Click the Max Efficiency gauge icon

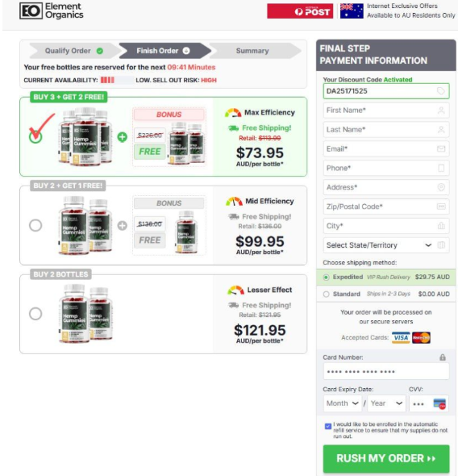coord(233,113)
